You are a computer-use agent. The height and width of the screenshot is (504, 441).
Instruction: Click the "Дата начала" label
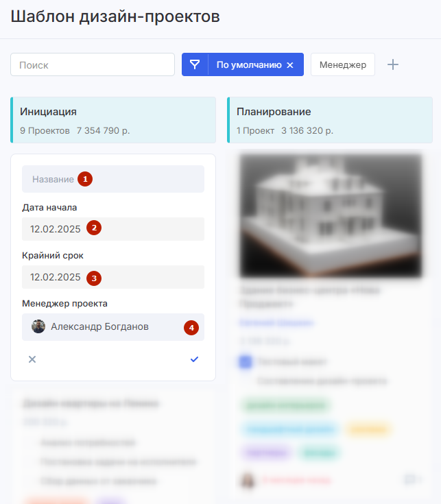pyautogui.click(x=49, y=207)
